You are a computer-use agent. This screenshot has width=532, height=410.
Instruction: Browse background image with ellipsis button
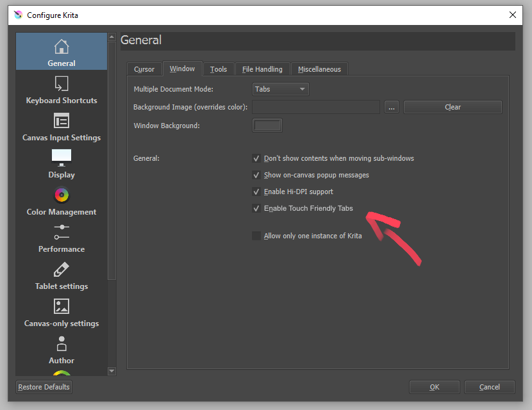pyautogui.click(x=392, y=107)
